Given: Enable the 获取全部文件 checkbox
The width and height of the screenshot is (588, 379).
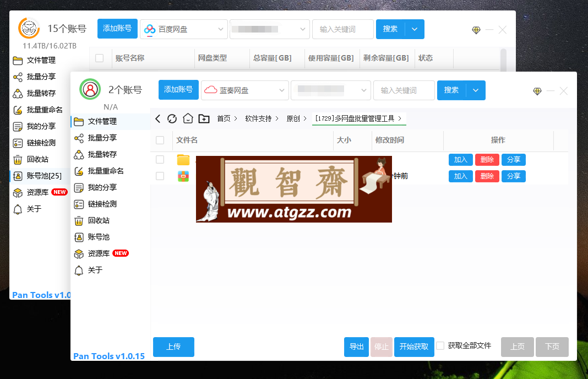Looking at the screenshot, I should pos(440,345).
